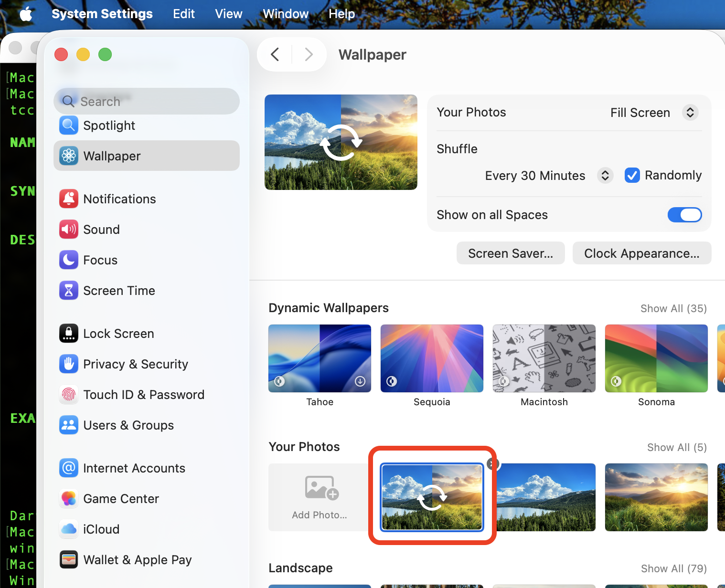The height and width of the screenshot is (588, 725).
Task: Show all 35 Dynamic Wallpapers
Action: tap(673, 308)
